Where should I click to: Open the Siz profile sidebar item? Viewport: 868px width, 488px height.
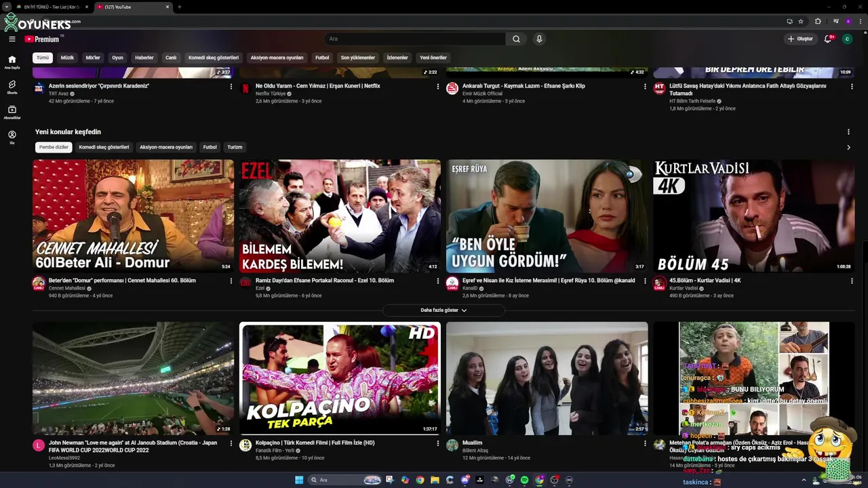pyautogui.click(x=12, y=138)
